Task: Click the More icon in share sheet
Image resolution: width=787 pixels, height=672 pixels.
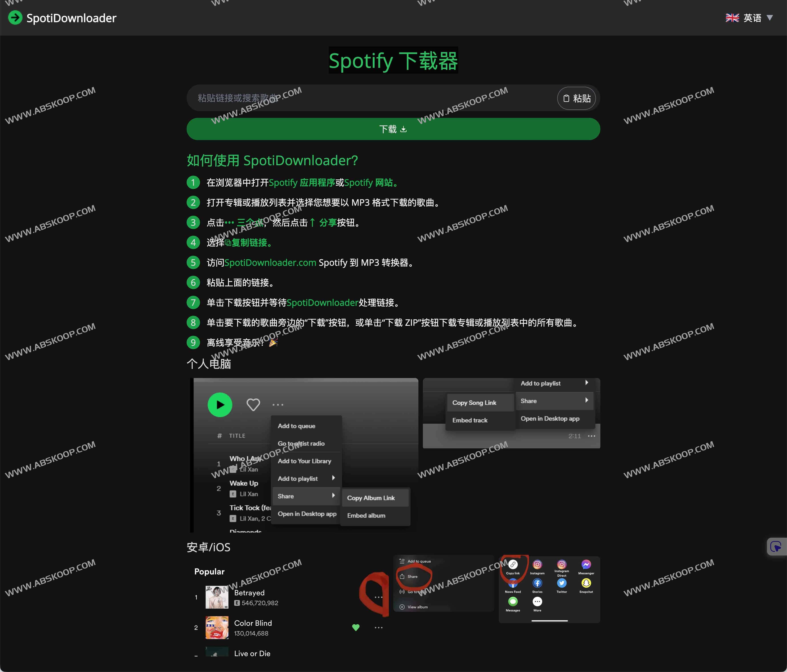Action: coord(537,601)
